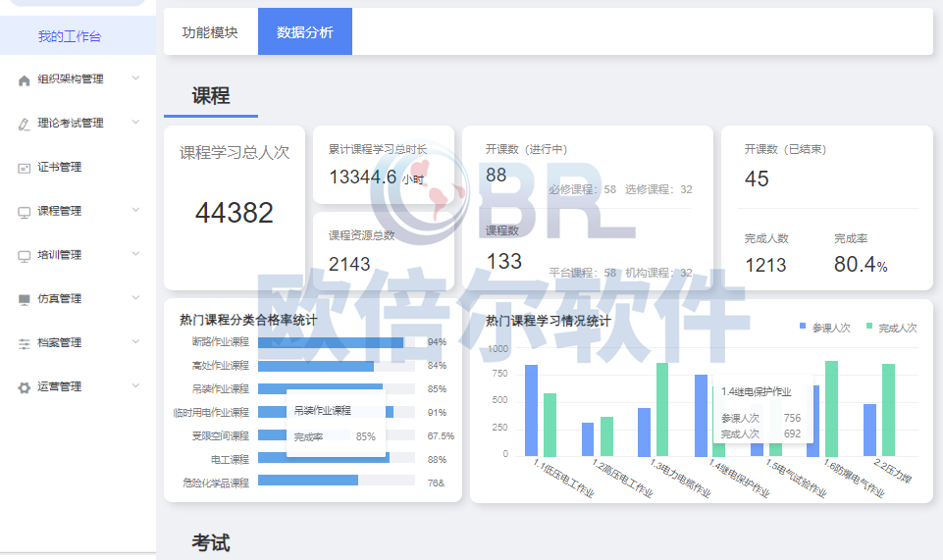The width and height of the screenshot is (943, 560).
Task: Click the 完成人数 value 1213
Action: (x=765, y=265)
